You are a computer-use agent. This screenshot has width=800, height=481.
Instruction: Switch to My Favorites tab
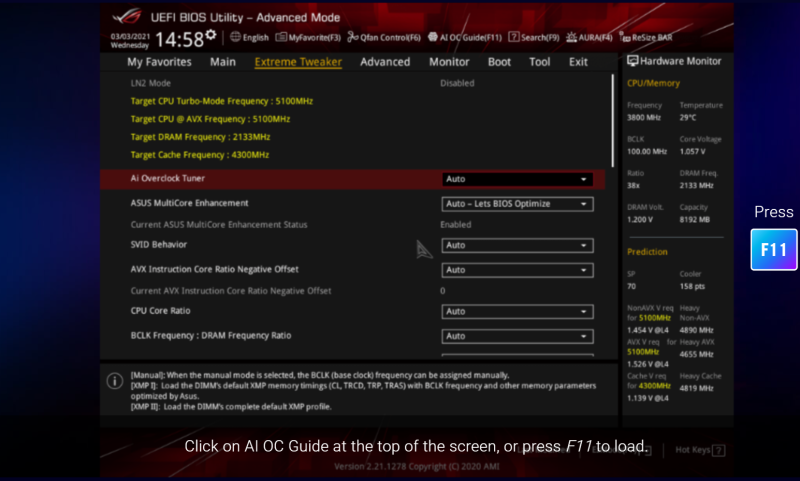(159, 62)
